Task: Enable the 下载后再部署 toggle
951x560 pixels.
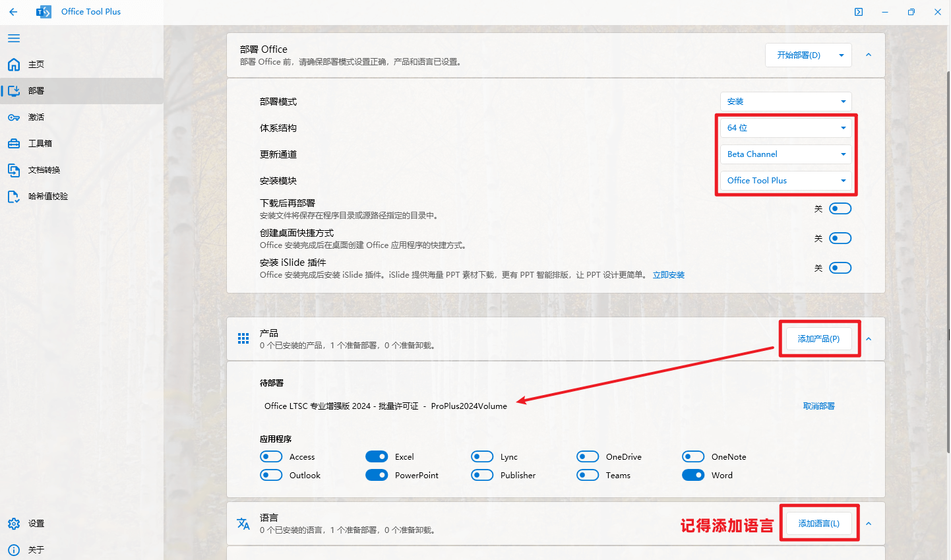Action: 839,208
